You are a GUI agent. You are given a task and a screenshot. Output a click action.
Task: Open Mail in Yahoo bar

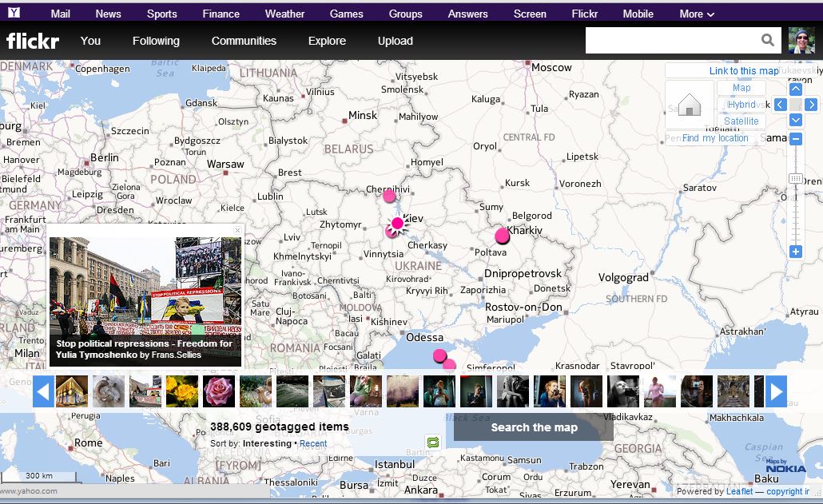61,14
